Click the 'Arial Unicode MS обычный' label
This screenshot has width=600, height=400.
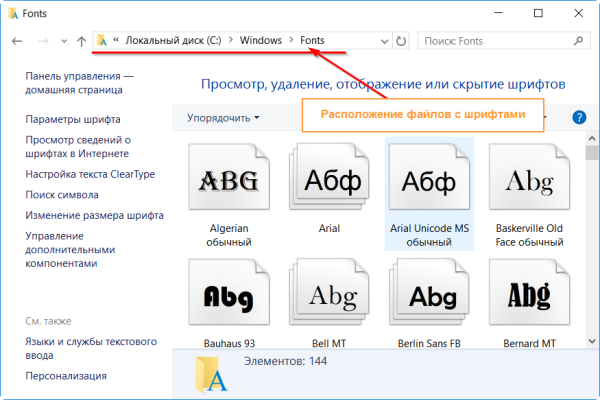point(429,235)
